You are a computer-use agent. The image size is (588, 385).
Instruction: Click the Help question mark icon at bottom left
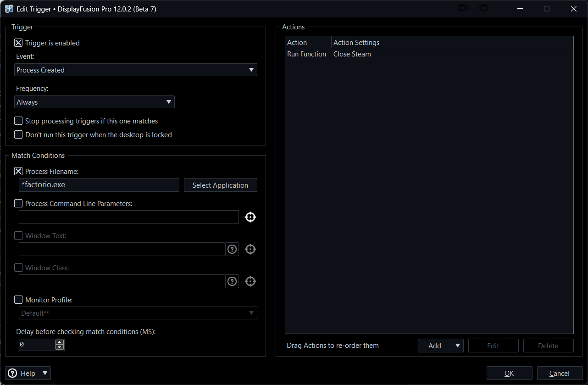tap(13, 373)
